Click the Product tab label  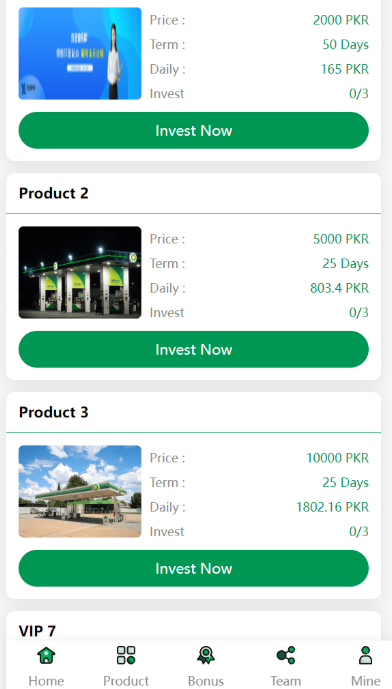[x=126, y=681]
